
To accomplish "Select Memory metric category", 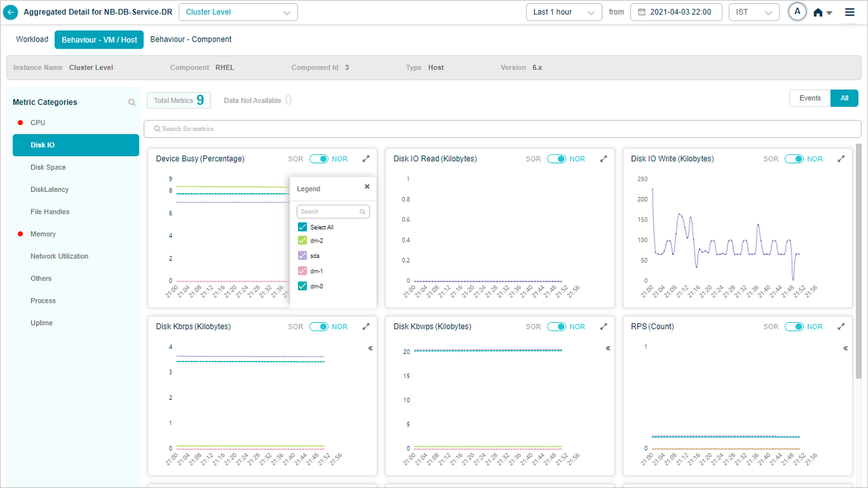I will pyautogui.click(x=43, y=234).
